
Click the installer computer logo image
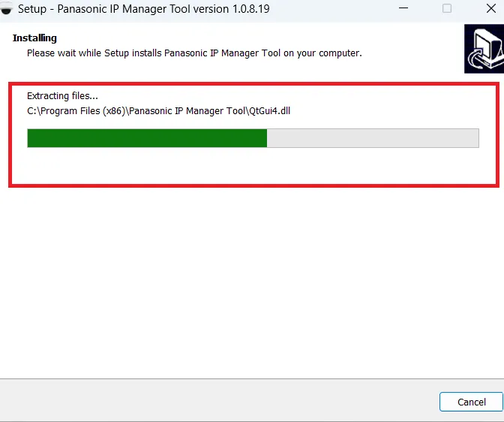[x=484, y=49]
